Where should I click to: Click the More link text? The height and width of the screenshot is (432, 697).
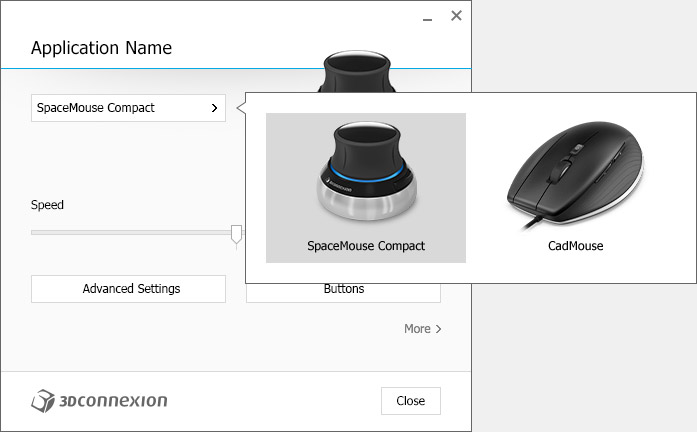(417, 329)
